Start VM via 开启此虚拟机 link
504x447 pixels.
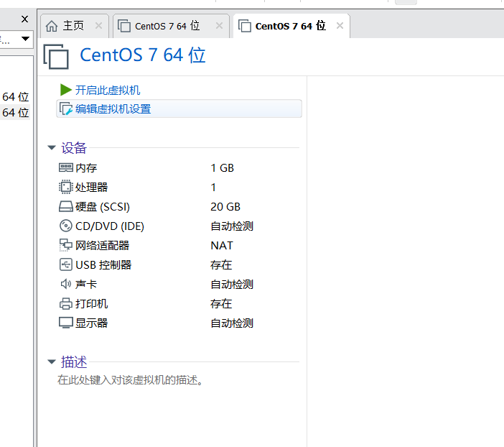click(108, 90)
